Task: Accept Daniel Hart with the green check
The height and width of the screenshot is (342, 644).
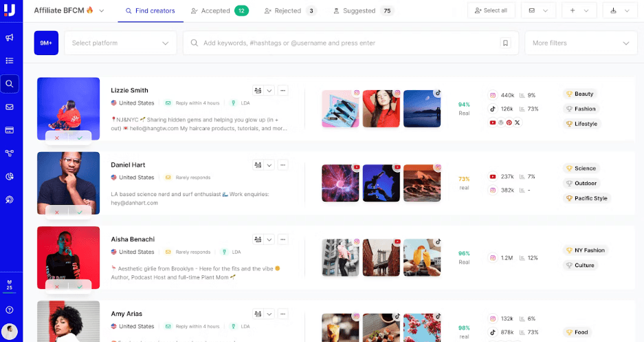Action: pos(80,212)
